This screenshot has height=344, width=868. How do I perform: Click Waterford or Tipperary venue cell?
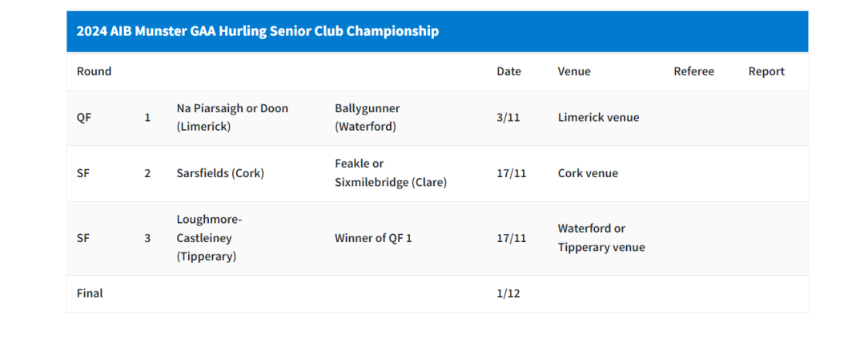(x=601, y=237)
